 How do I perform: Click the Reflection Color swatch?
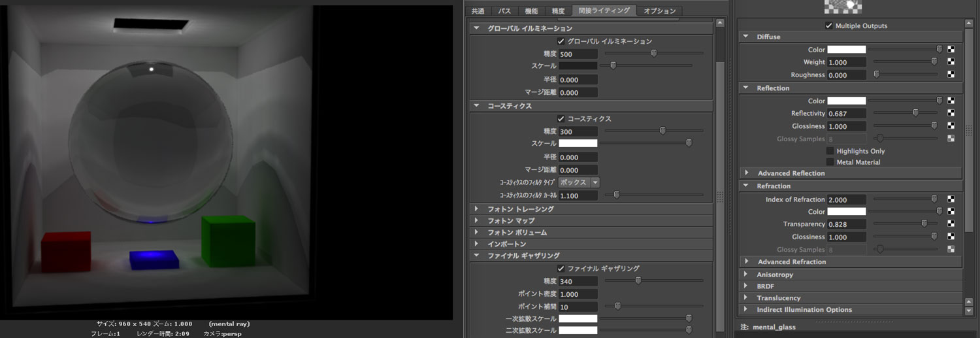847,101
